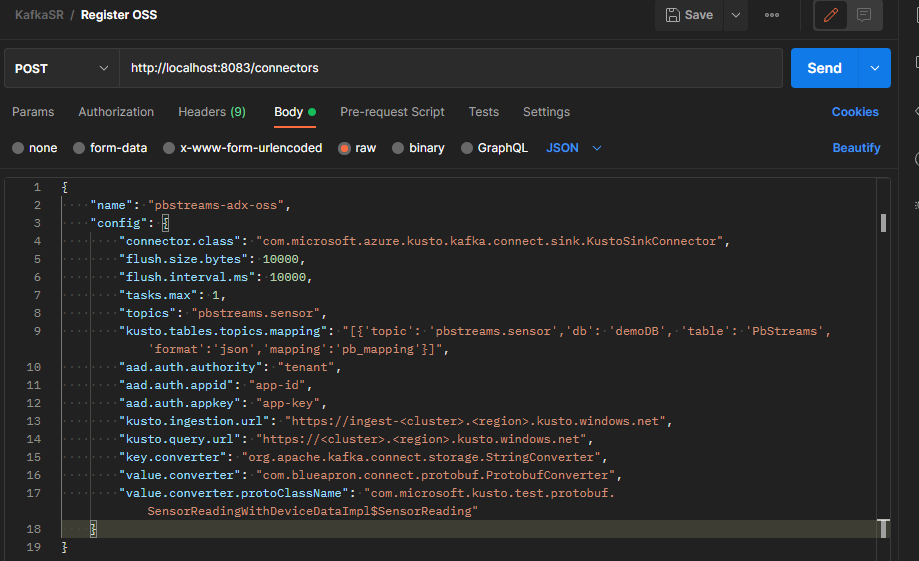Click the "app-id" value
The height and width of the screenshot is (561, 919).
tap(277, 385)
